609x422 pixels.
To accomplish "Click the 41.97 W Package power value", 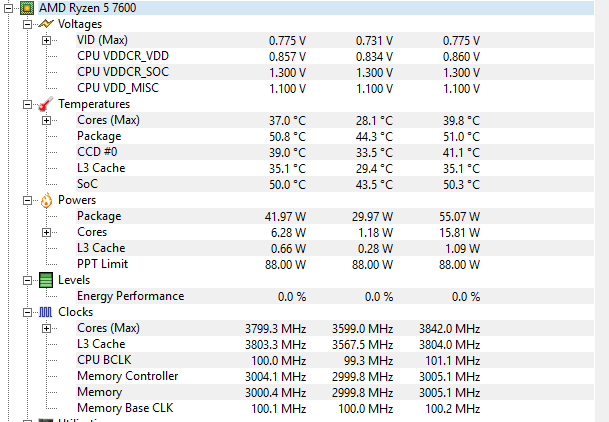I will [x=285, y=217].
